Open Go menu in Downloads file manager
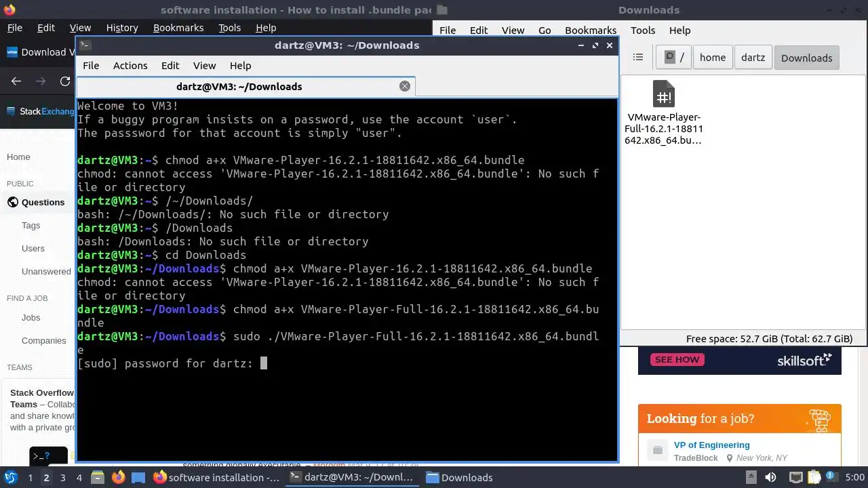 [545, 30]
